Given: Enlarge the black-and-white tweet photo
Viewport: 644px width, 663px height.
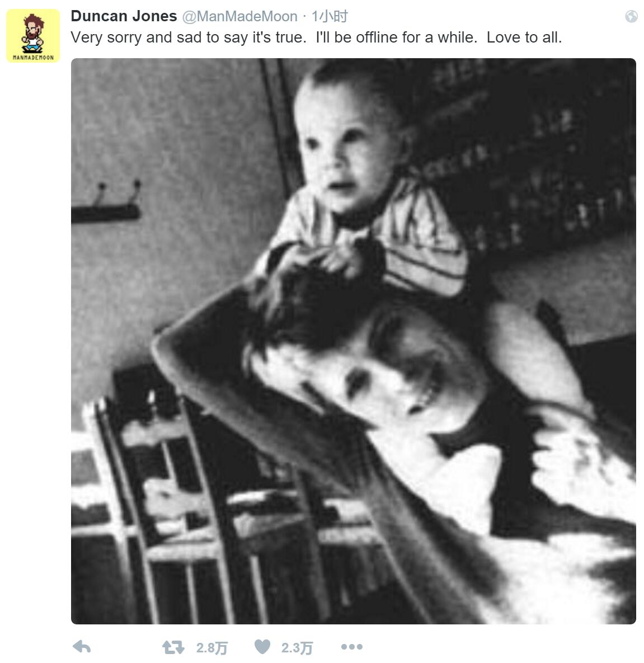Looking at the screenshot, I should (x=354, y=341).
